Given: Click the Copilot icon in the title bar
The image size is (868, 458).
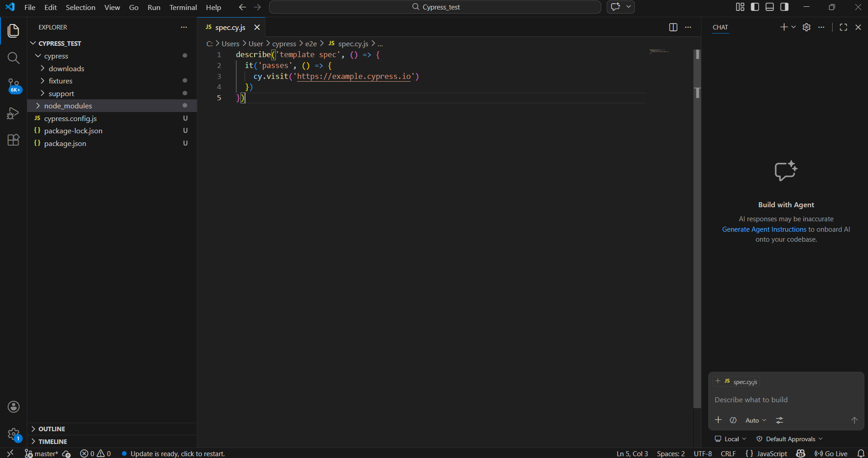Looking at the screenshot, I should pos(616,7).
